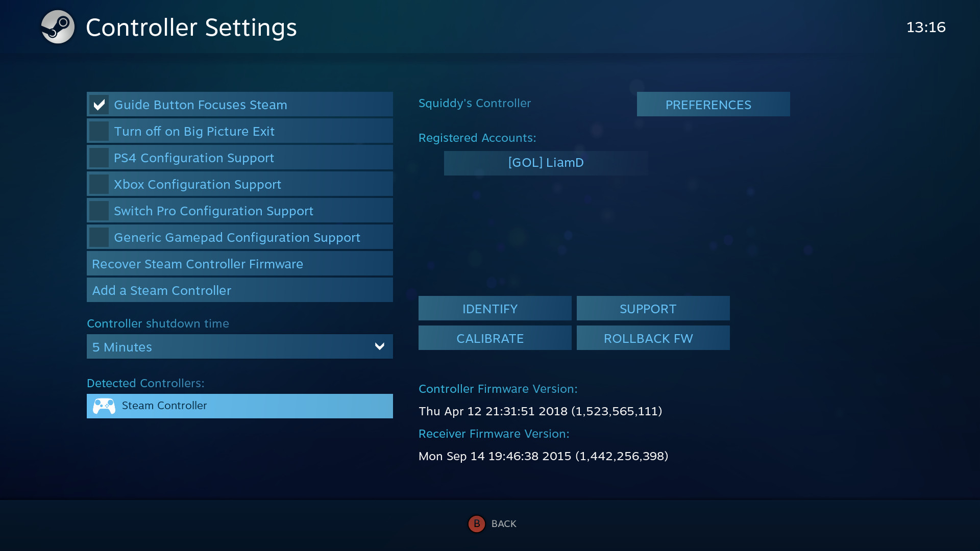Click the IDENTIFY button for controller
Screen dimensions: 980x551
tap(490, 308)
